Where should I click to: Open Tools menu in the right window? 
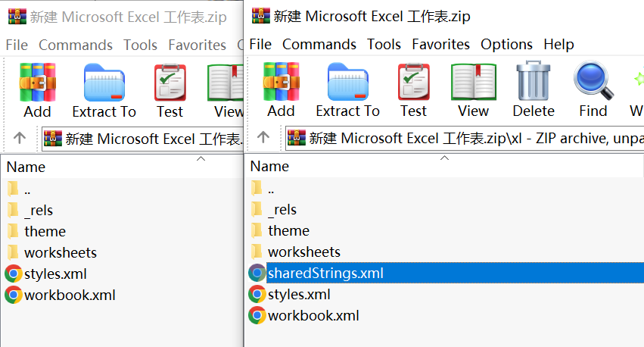[x=384, y=44]
